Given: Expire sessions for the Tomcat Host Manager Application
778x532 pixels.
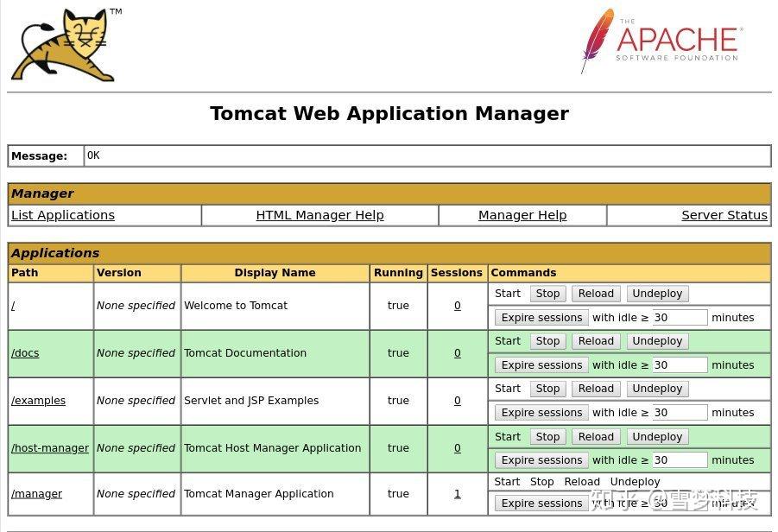Looking at the screenshot, I should coord(541,459).
